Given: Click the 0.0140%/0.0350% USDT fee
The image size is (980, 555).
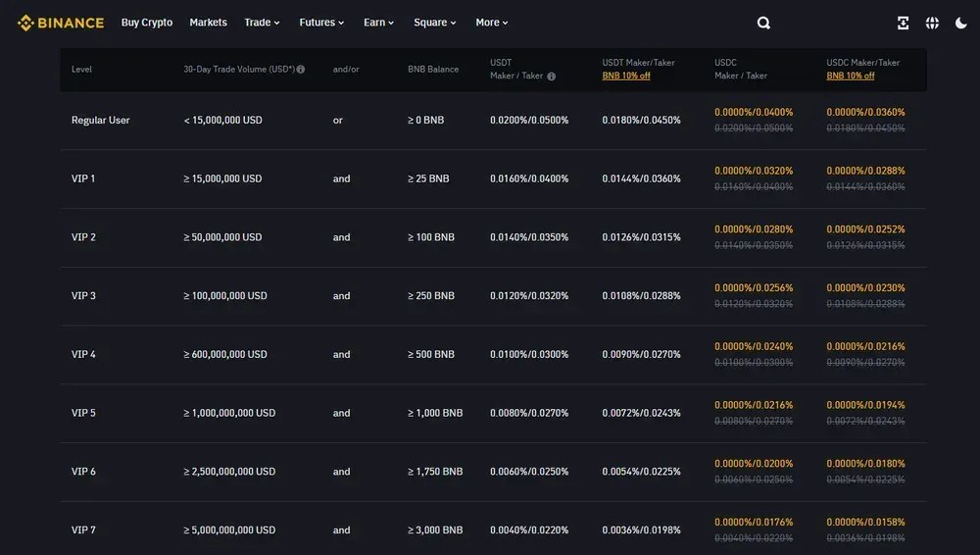Looking at the screenshot, I should [529, 237].
